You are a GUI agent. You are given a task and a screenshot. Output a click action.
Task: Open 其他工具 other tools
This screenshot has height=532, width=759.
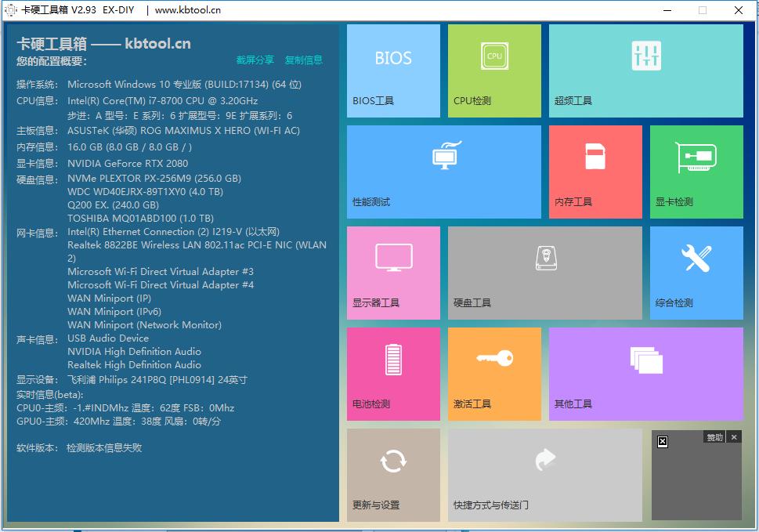click(645, 374)
